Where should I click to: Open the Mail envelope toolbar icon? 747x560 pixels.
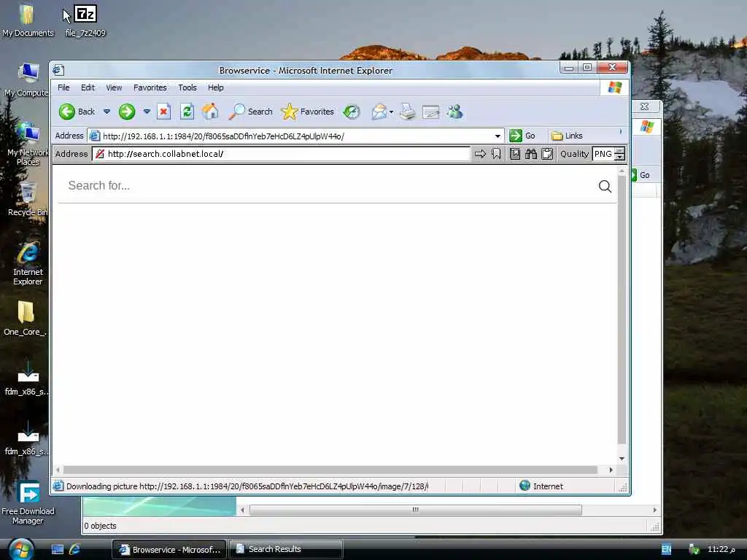pyautogui.click(x=379, y=112)
